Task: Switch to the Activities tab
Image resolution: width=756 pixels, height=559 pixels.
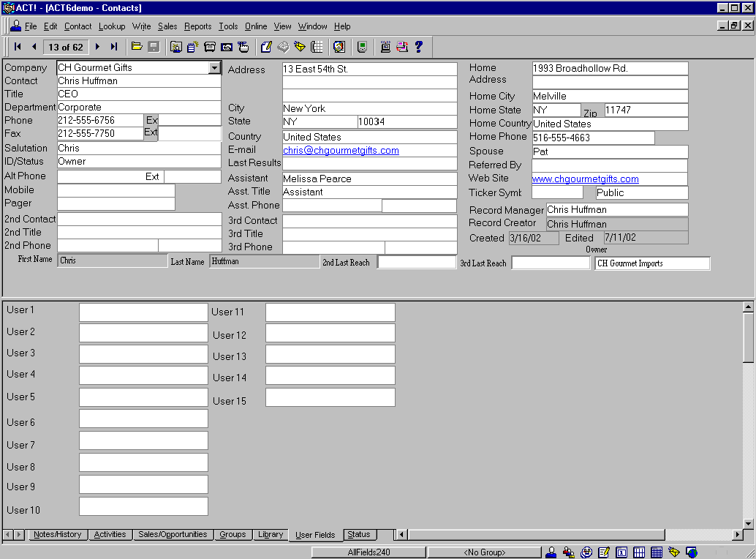Action: (x=110, y=534)
